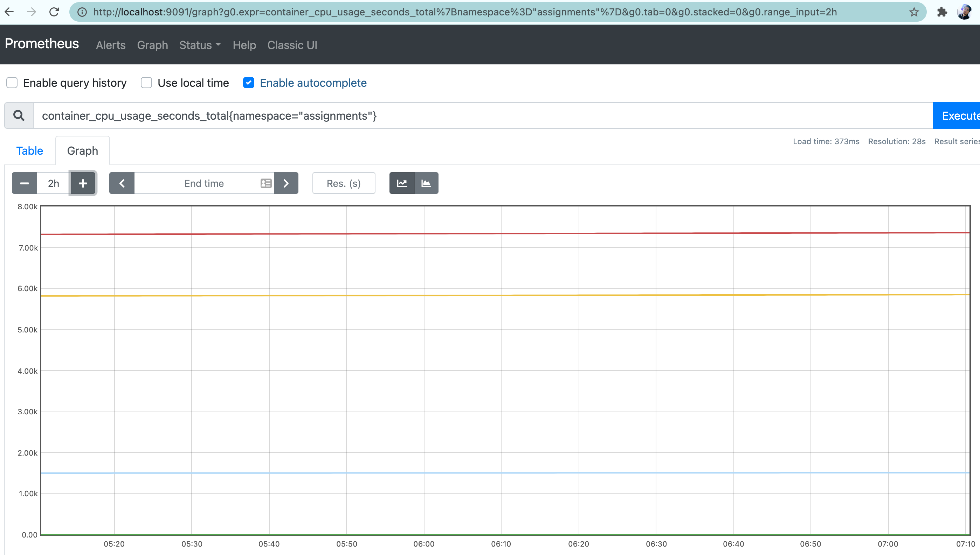This screenshot has height=555, width=980.
Task: Select the line chart display mode
Action: (402, 183)
